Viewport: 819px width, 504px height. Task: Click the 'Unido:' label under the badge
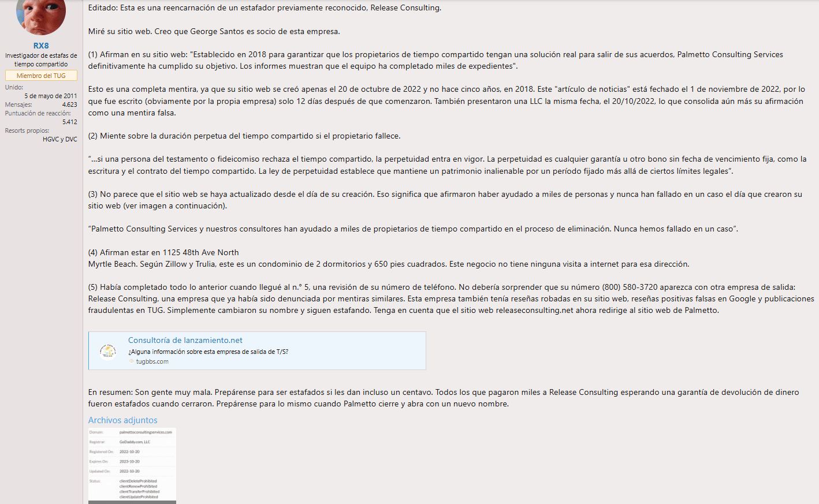click(x=14, y=88)
